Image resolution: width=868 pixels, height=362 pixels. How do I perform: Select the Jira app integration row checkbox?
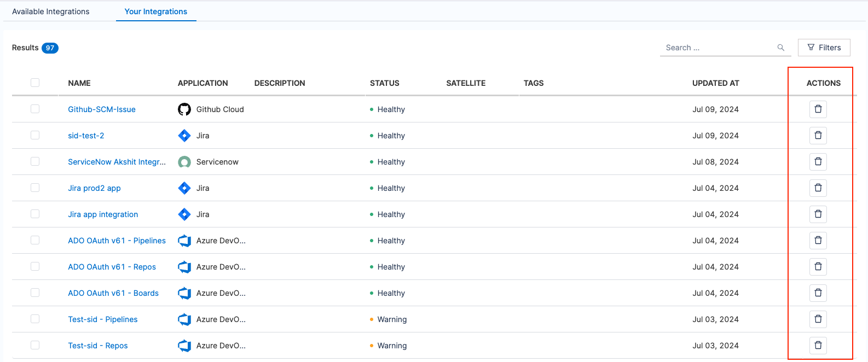(35, 214)
